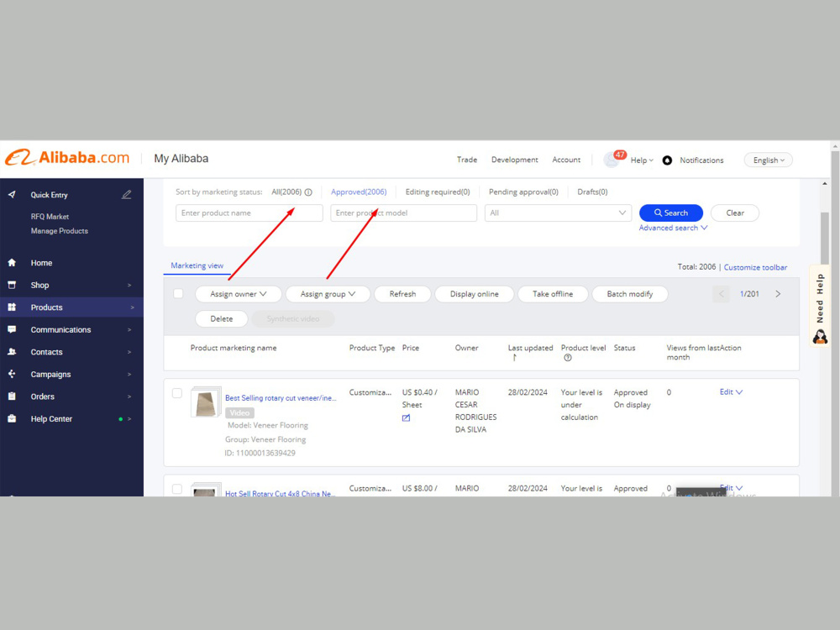Viewport: 840px width, 630px height.
Task: Click the Products grid icon
Action: [12, 307]
